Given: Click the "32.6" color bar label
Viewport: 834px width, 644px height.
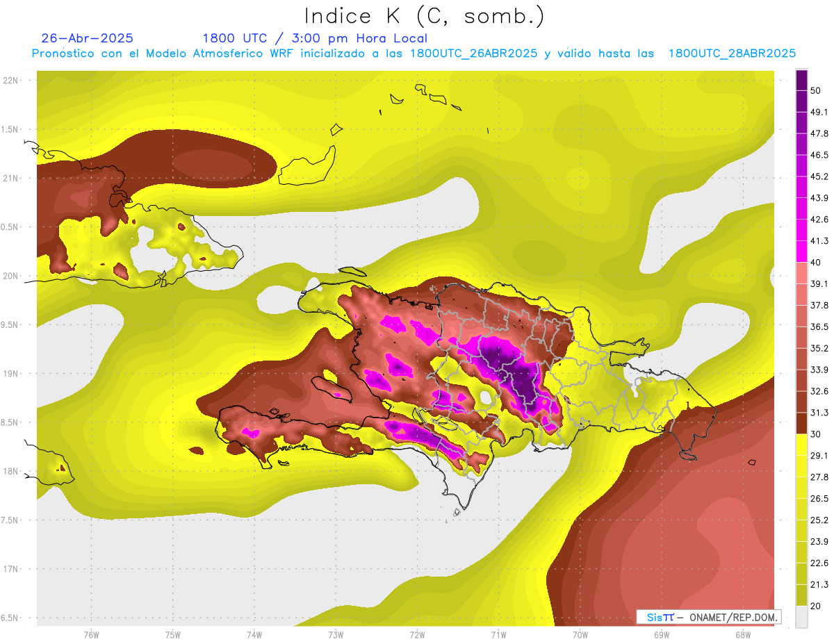Looking at the screenshot, I should 819,391.
